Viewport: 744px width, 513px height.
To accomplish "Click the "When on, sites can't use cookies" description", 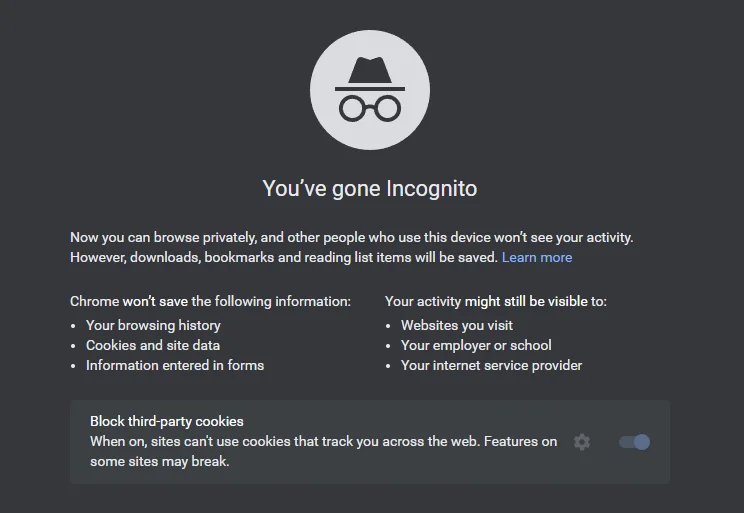I will click(x=323, y=441).
